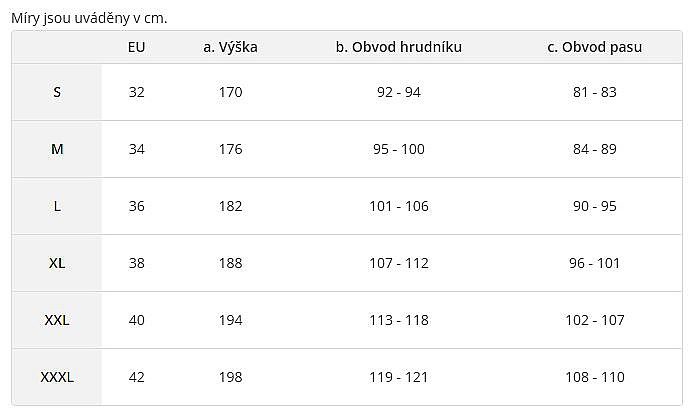Image resolution: width=699 pixels, height=418 pixels.
Task: Click waist value 96 - 101 cell
Action: coord(594,263)
